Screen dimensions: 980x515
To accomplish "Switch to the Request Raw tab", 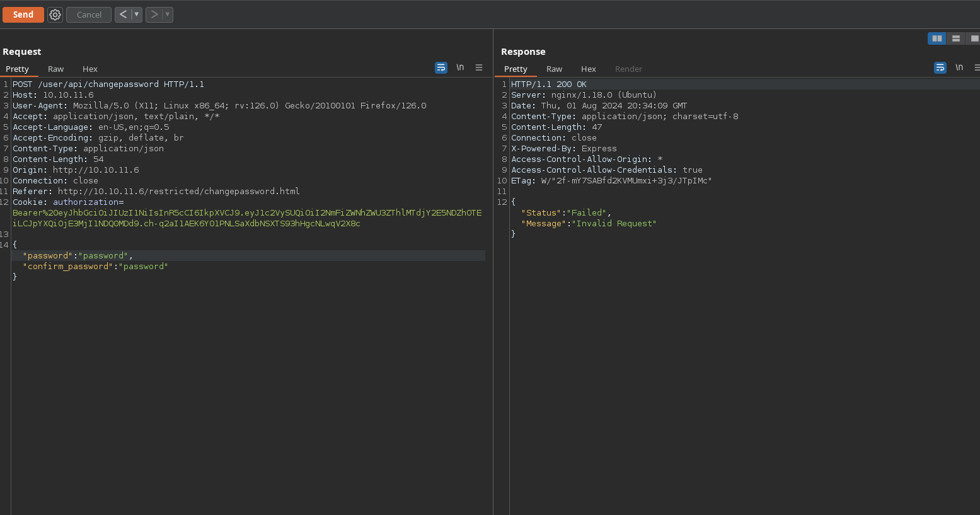I will (56, 69).
